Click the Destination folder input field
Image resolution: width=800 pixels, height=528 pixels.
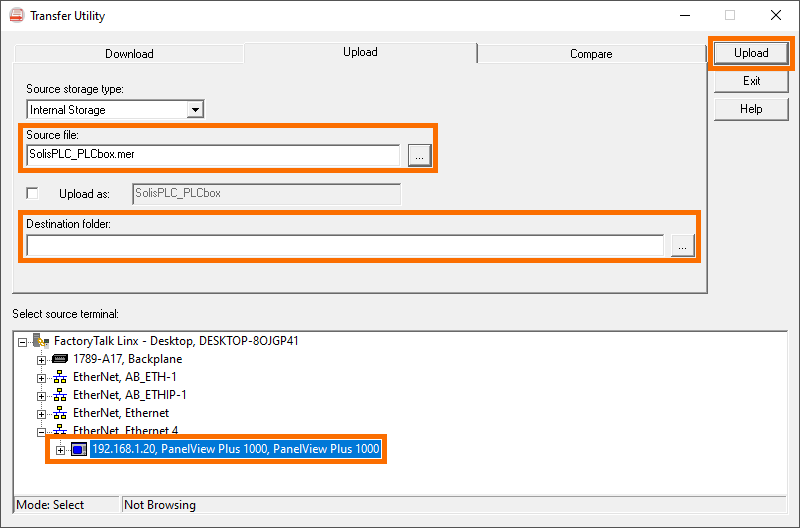tap(345, 245)
